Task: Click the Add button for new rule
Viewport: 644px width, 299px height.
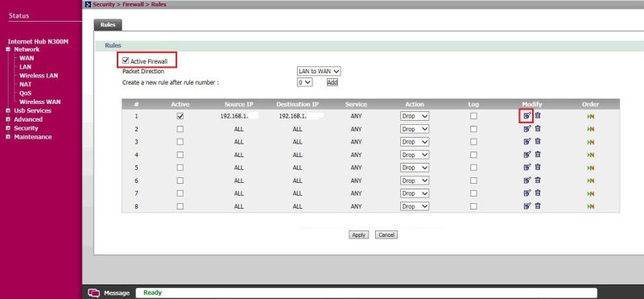Action: (x=332, y=82)
